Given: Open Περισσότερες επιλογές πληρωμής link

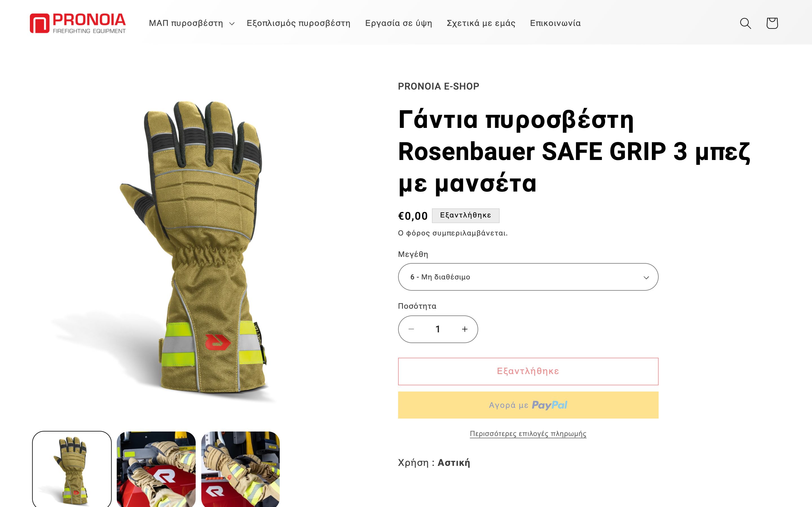Looking at the screenshot, I should (528, 433).
